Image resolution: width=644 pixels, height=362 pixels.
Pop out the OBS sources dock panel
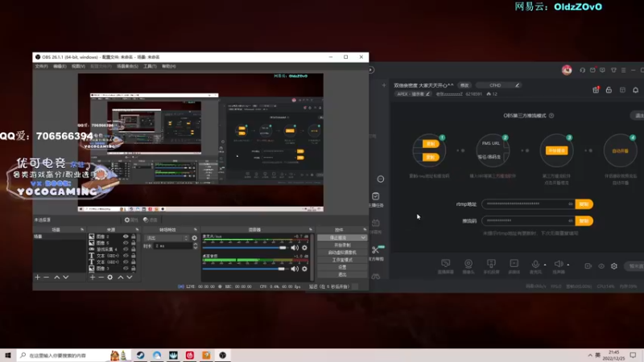tap(137, 229)
